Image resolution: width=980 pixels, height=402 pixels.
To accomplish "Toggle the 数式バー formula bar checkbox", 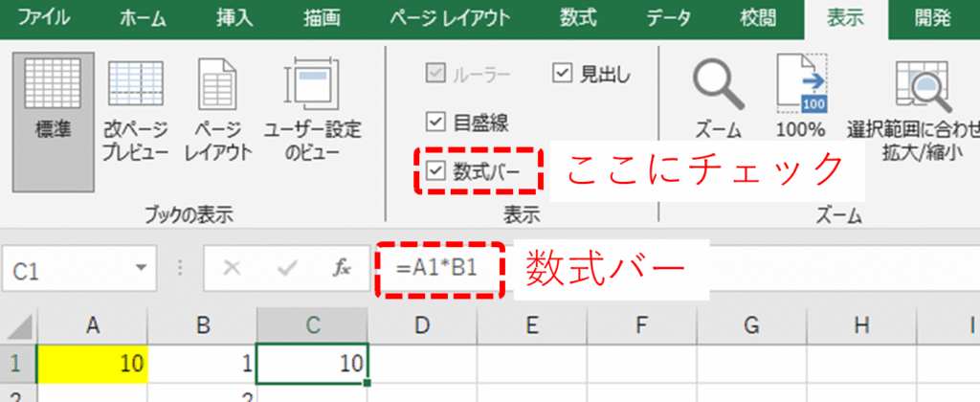I will click(435, 170).
